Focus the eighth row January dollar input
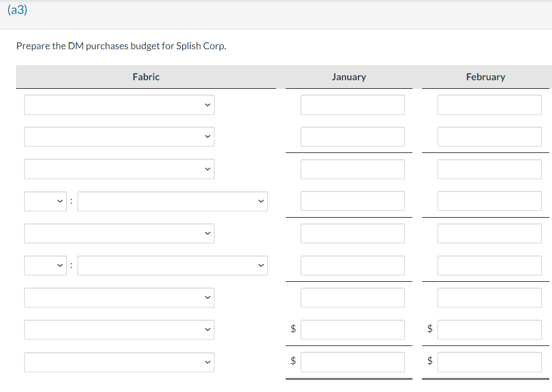The image size is (552, 392). (x=352, y=329)
